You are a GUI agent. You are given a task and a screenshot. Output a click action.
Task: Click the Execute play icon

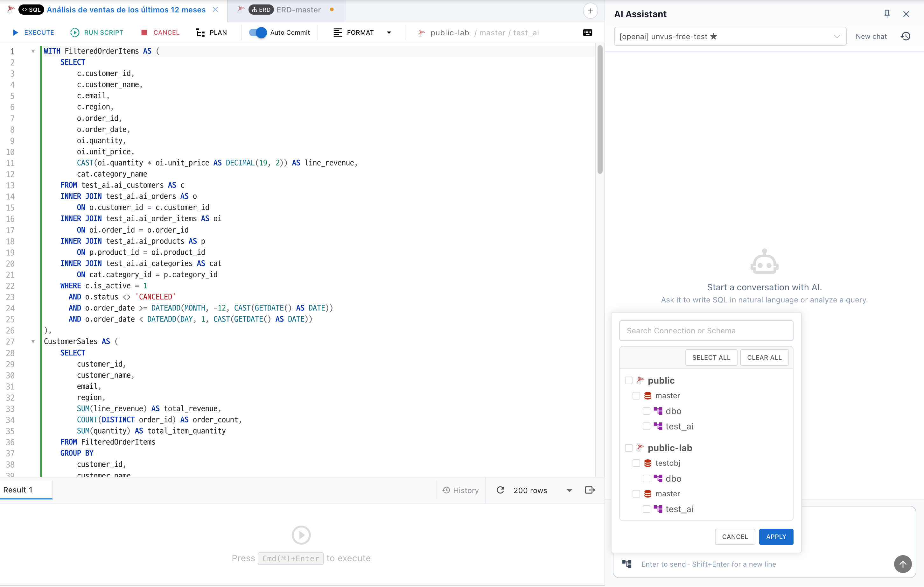pyautogui.click(x=15, y=33)
